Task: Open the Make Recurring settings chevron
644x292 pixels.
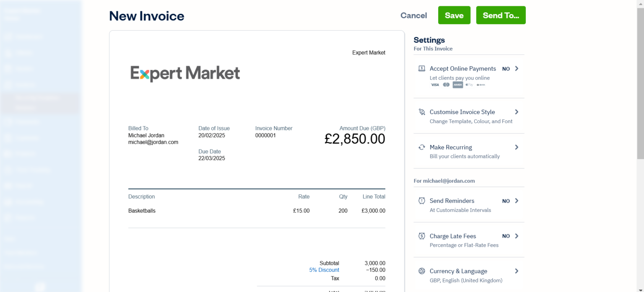Action: pyautogui.click(x=517, y=147)
